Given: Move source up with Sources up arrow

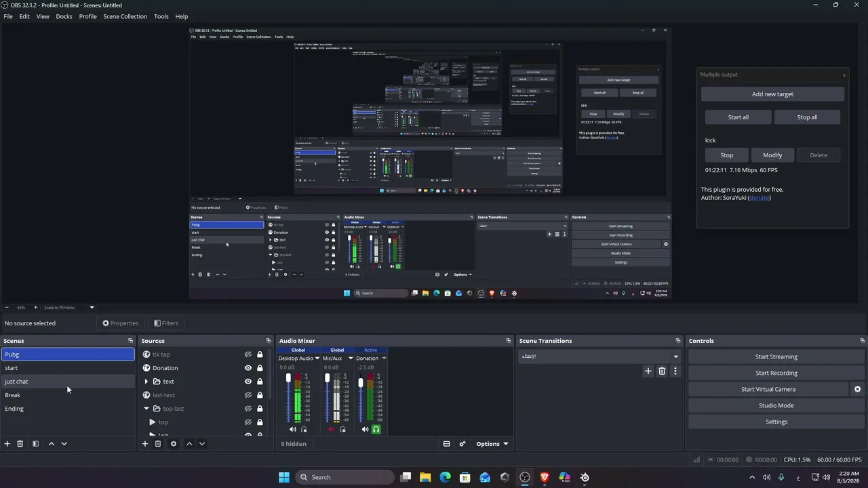Looking at the screenshot, I should coord(189,444).
